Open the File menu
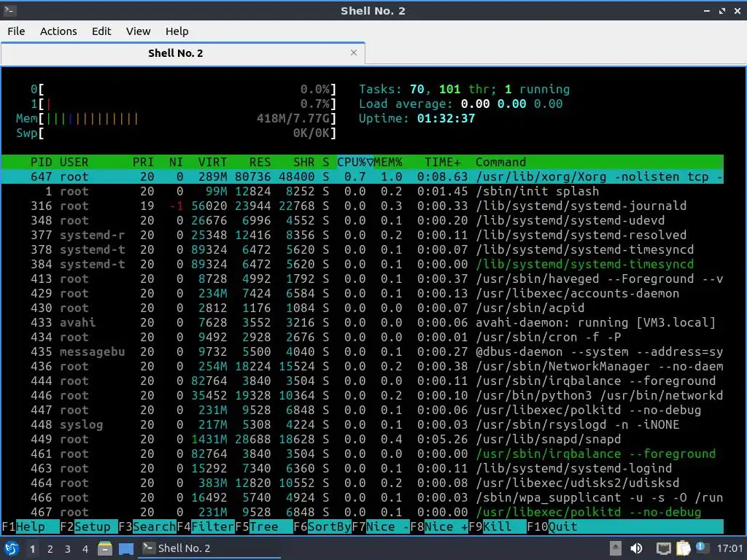The height and width of the screenshot is (560, 747). click(x=16, y=31)
